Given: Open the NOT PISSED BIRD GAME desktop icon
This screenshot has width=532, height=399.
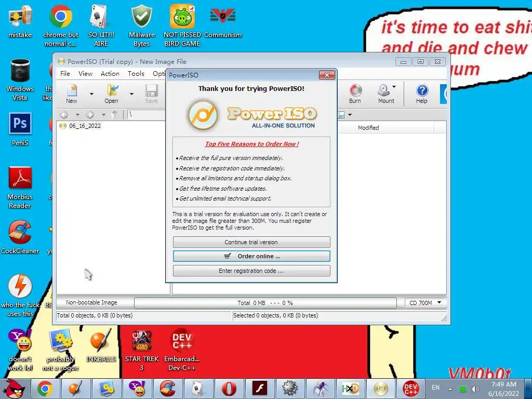Looking at the screenshot, I should click(182, 25).
